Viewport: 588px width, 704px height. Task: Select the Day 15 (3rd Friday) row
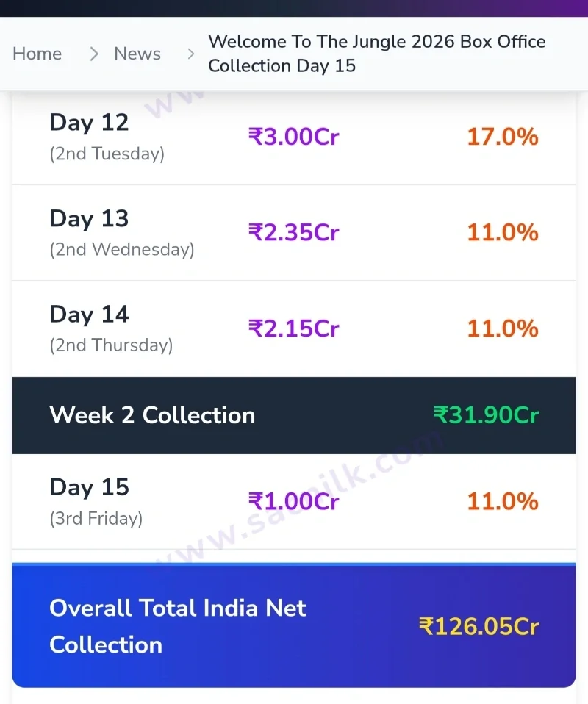point(294,501)
